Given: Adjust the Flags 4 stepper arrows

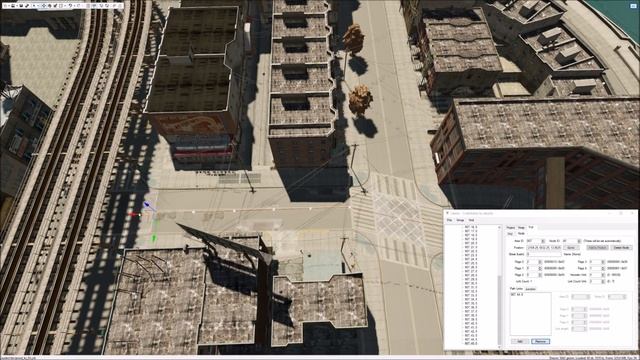Looking at the screenshot, I should tap(603, 268).
